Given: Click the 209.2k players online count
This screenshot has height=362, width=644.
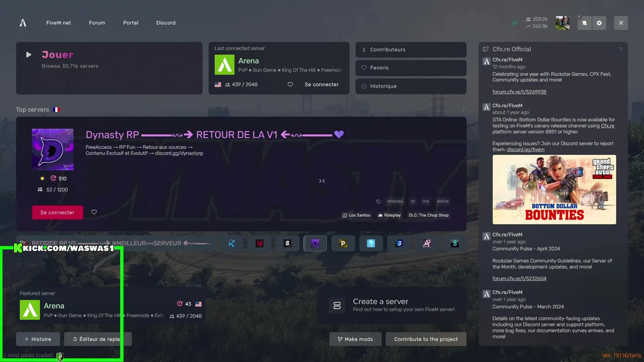Looking at the screenshot, I should pos(536,19).
